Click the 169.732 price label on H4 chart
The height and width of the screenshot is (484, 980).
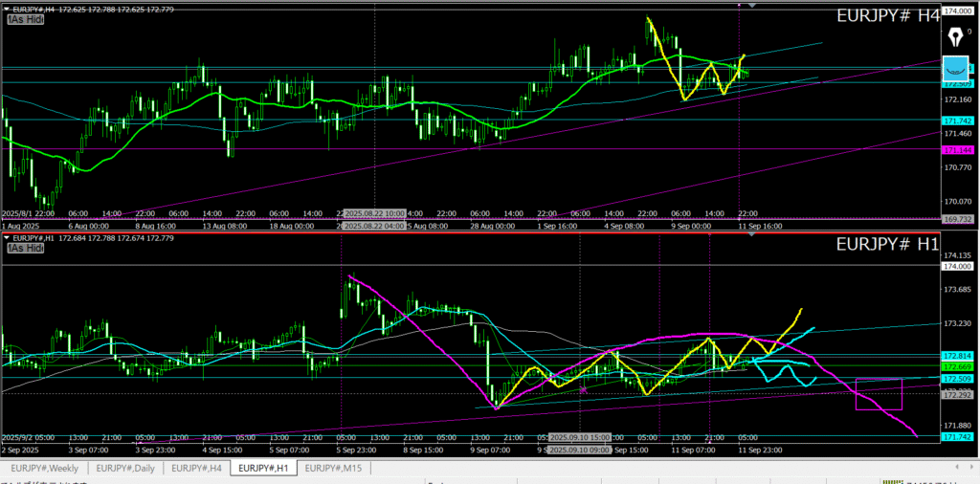[x=956, y=219]
